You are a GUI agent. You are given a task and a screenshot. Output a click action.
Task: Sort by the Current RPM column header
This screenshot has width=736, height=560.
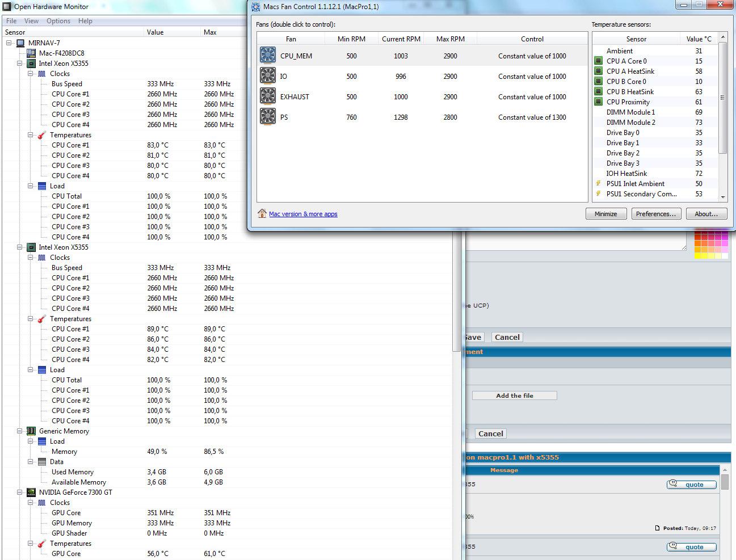pyautogui.click(x=401, y=39)
